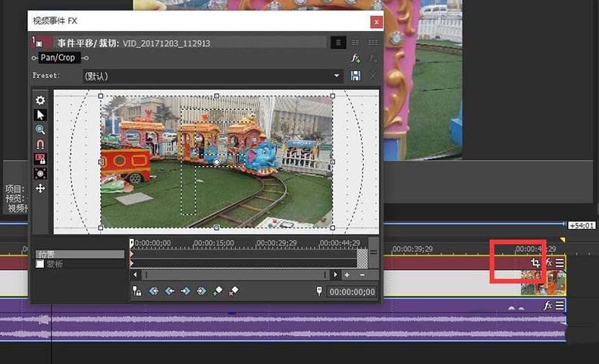Screen dimensions: 599x364
Task: Select the 位置 keyframe row
Action: pos(80,254)
